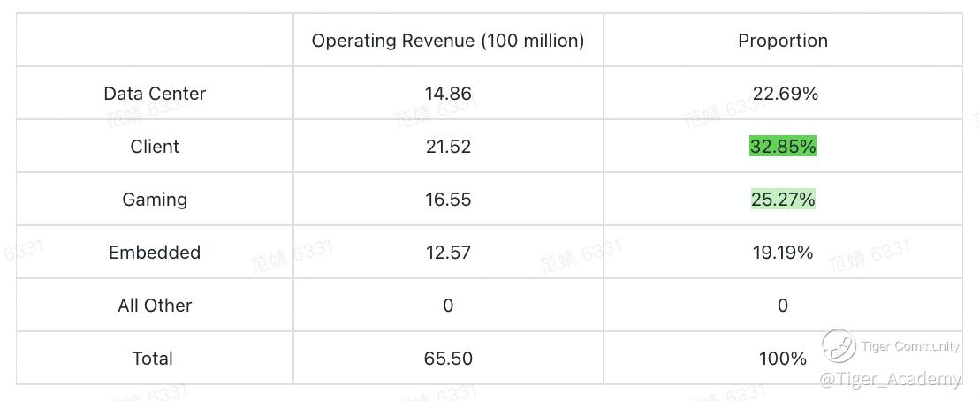Select the Data Center row label
980x401 pixels.
click(x=155, y=94)
